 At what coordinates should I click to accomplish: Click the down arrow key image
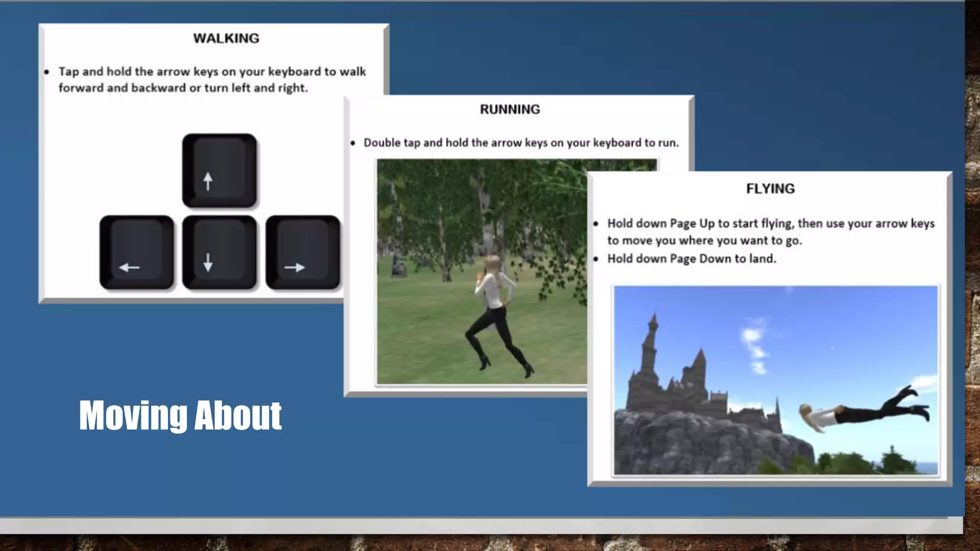(x=219, y=253)
